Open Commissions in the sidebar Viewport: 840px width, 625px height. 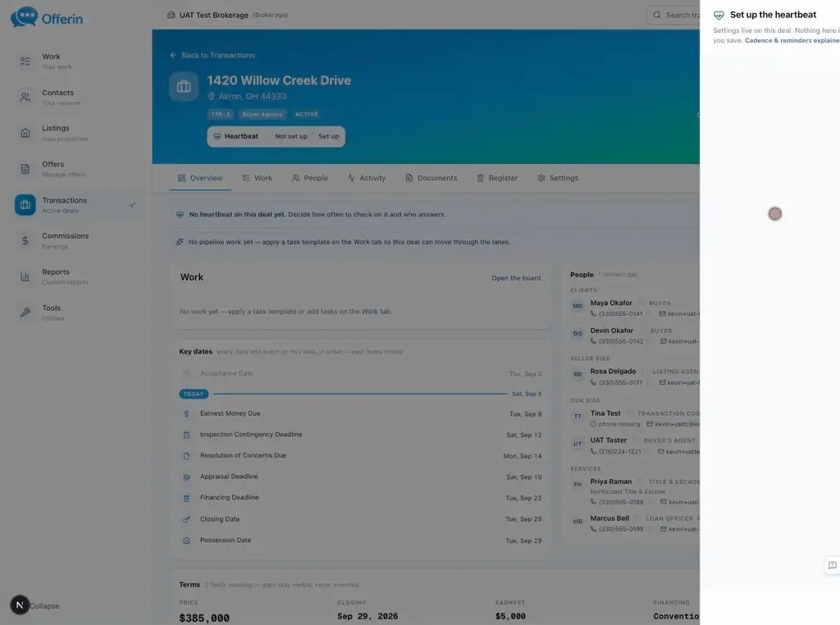pyautogui.click(x=77, y=240)
